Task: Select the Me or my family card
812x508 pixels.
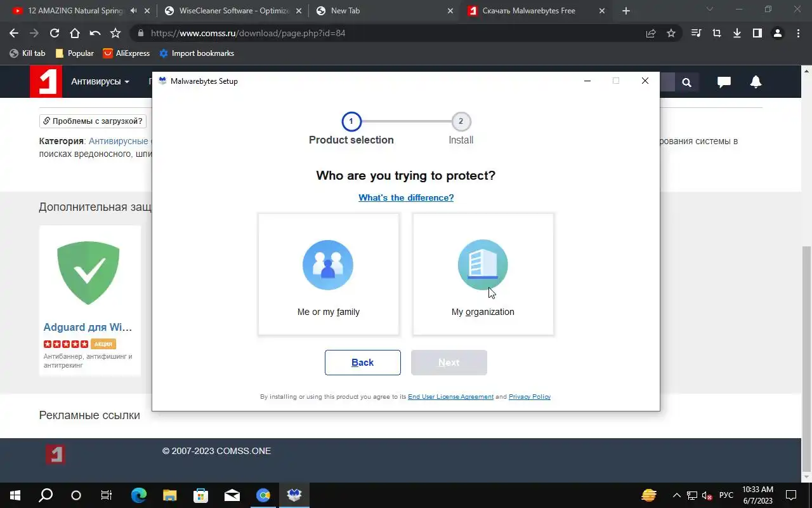Action: click(x=329, y=274)
